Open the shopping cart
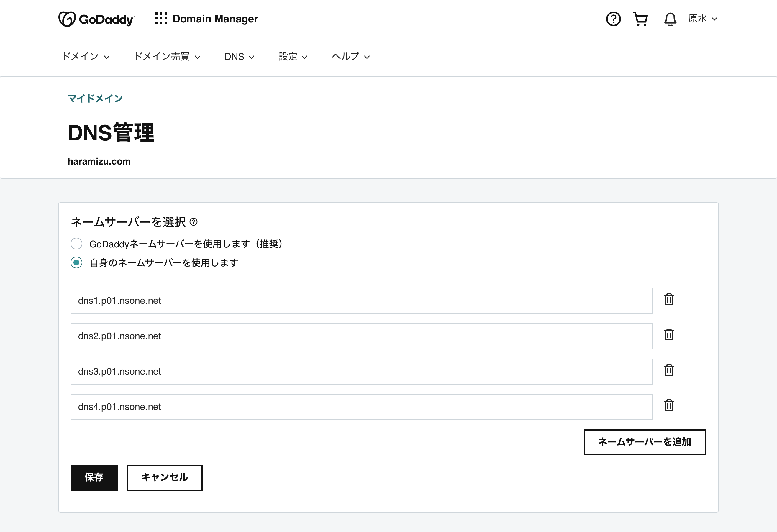The image size is (777, 532). point(641,19)
